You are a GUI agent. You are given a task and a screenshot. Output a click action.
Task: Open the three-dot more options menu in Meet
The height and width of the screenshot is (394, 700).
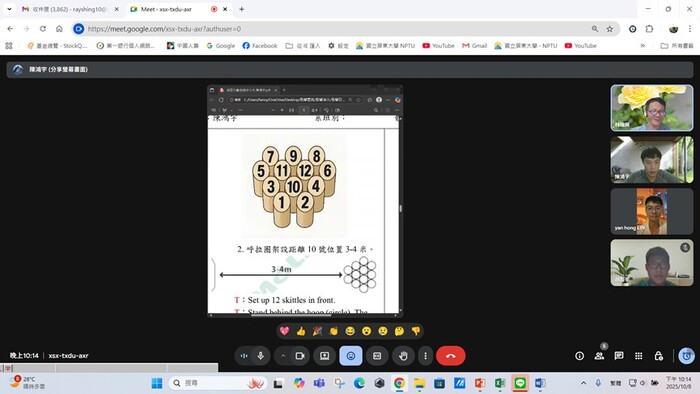click(425, 356)
